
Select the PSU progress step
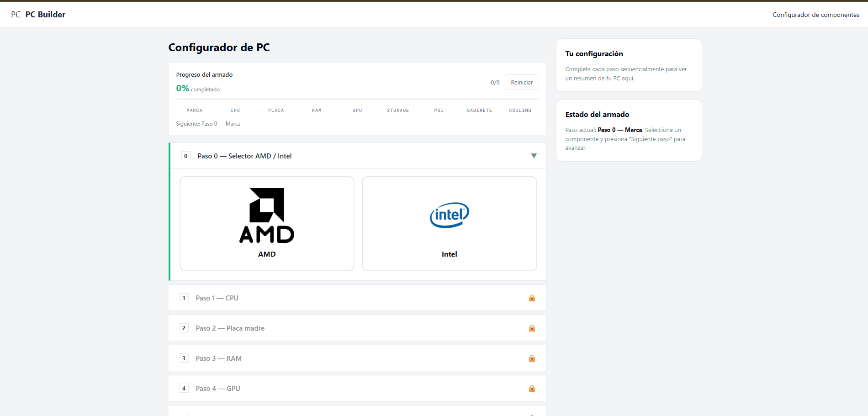pos(439,111)
